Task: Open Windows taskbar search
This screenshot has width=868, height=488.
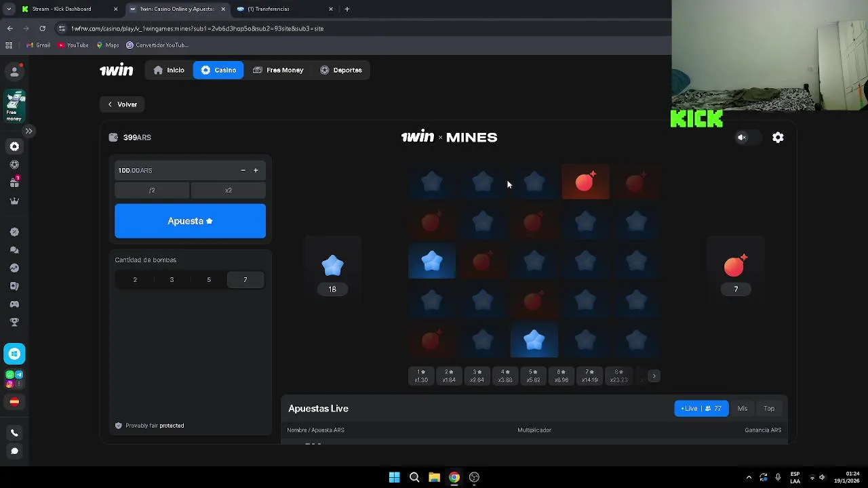Action: (414, 477)
